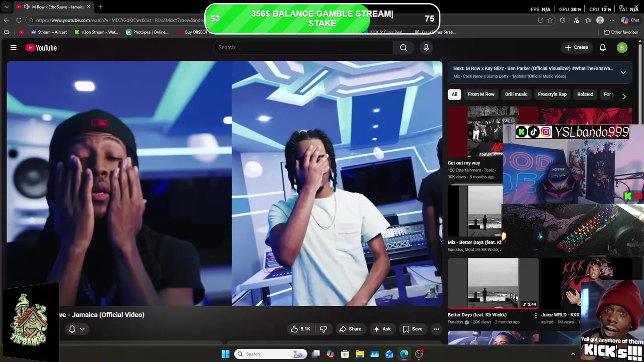Open more options for Better Days video
Image resolution: width=644 pixels, height=362 pixels.
click(x=536, y=316)
